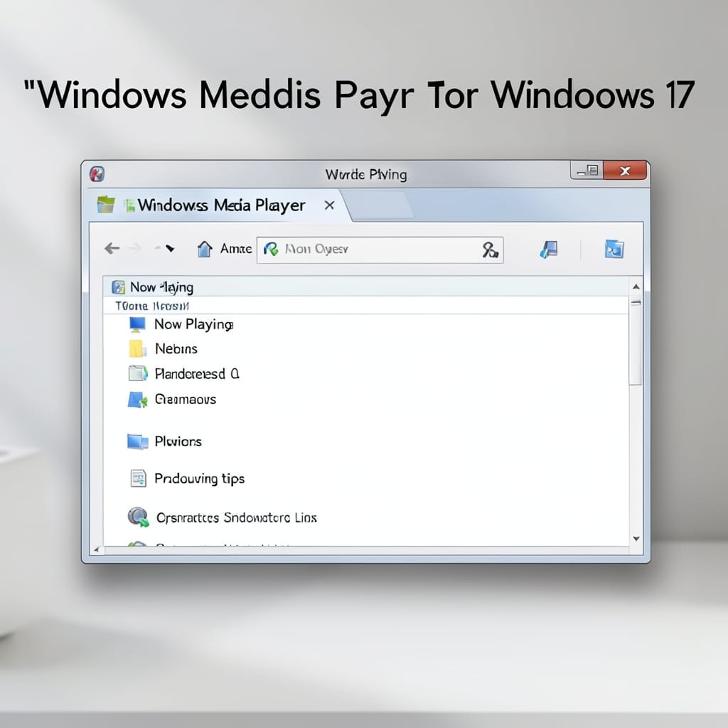Click the icon beside Geamaovs
The width and height of the screenshot is (728, 728).
pos(137,400)
